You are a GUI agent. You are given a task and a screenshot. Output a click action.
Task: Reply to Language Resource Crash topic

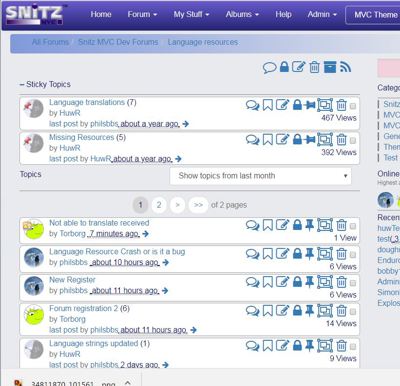tap(252, 254)
